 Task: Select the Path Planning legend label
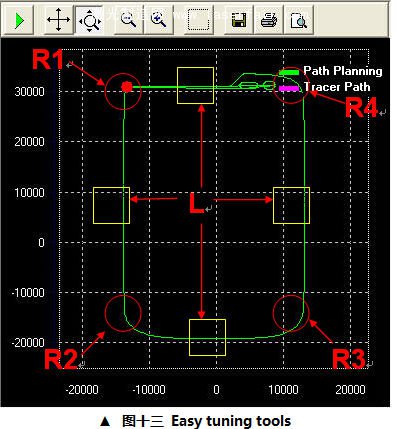click(343, 71)
